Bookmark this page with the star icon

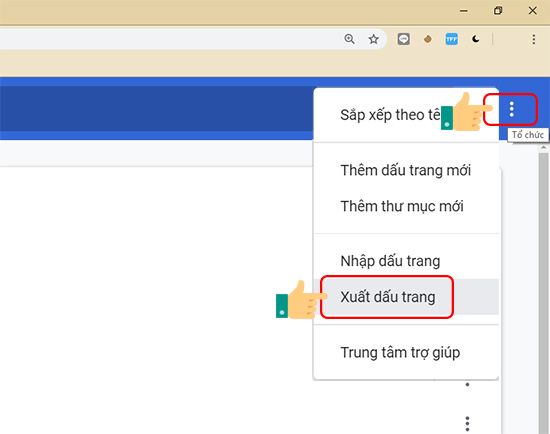[x=374, y=39]
